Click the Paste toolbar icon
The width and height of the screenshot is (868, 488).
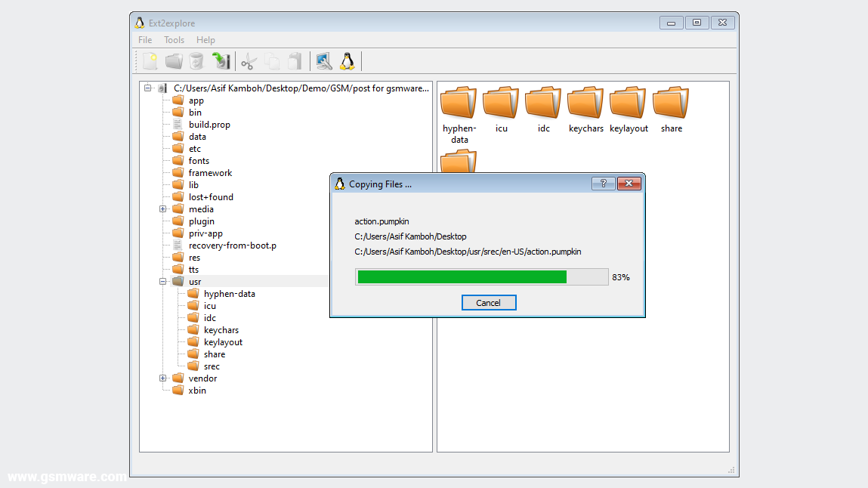295,61
